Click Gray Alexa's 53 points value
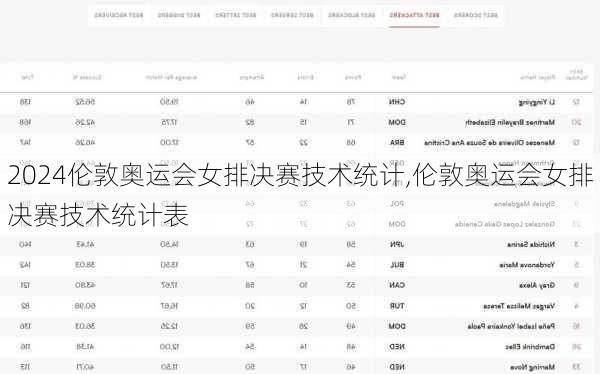600x374 pixels. point(351,286)
